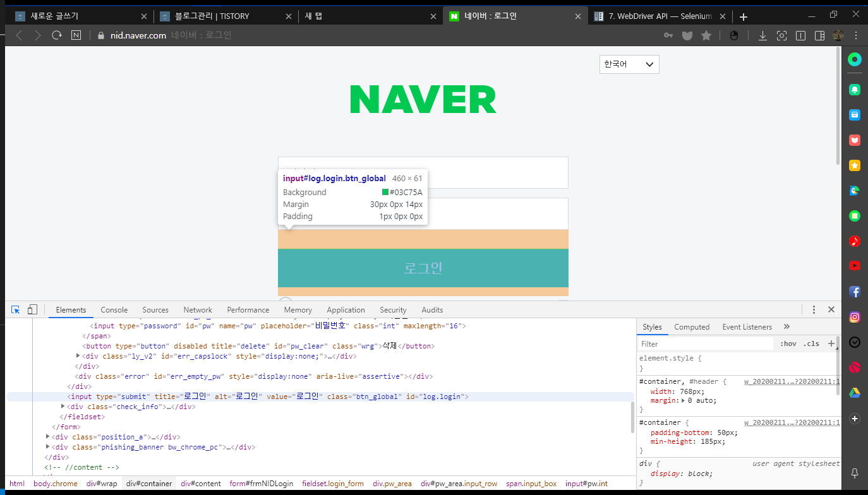Open the Instagram sidebar icon
The height and width of the screenshot is (495, 868).
click(x=855, y=317)
